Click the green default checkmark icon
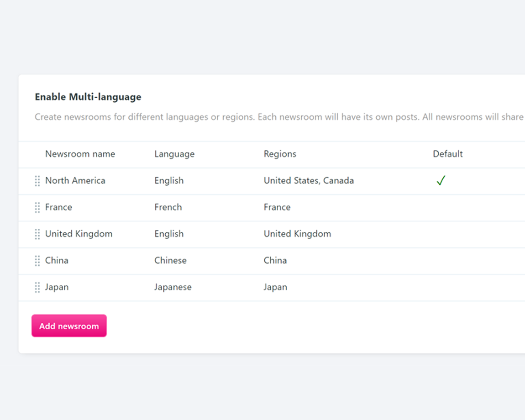Image resolution: width=525 pixels, height=420 pixels. click(x=441, y=181)
